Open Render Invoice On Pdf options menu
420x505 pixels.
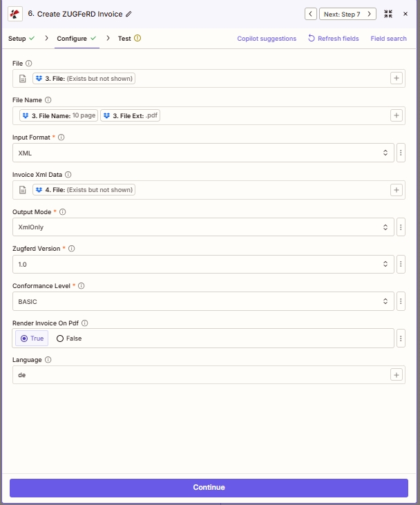coord(401,339)
